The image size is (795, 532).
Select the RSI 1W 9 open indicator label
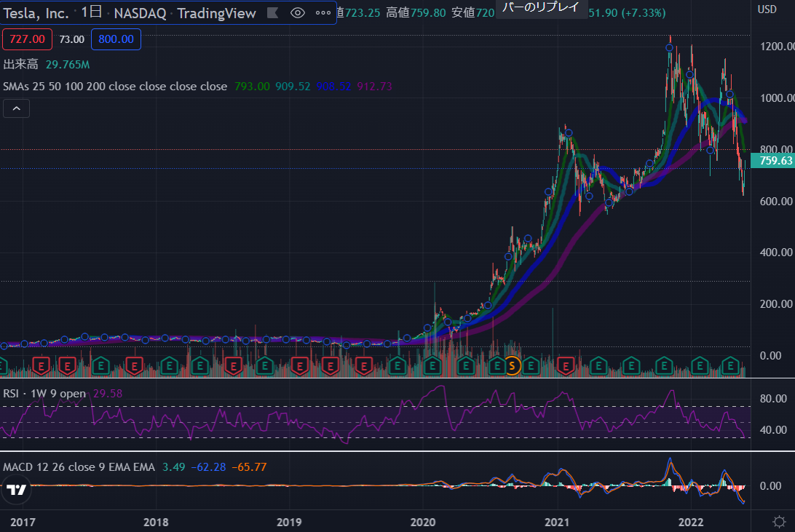(x=44, y=393)
